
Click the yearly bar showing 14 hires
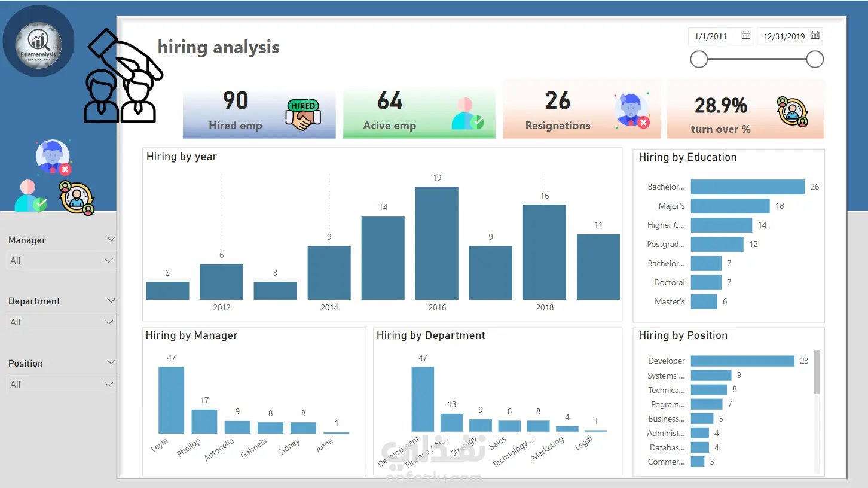383,258
